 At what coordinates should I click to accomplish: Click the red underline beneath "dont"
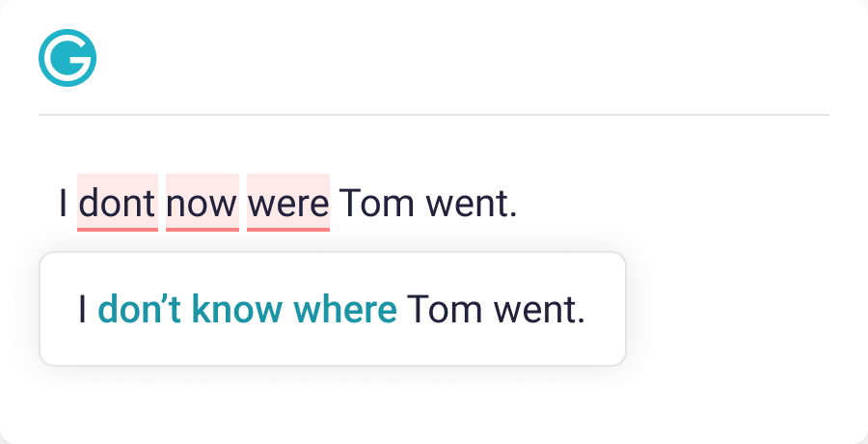117,230
